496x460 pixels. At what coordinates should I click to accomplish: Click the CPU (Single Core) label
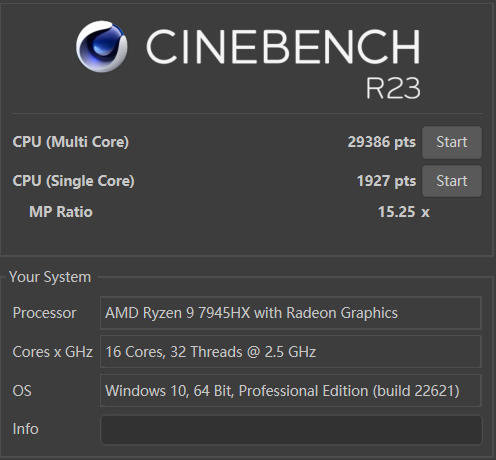click(x=73, y=181)
